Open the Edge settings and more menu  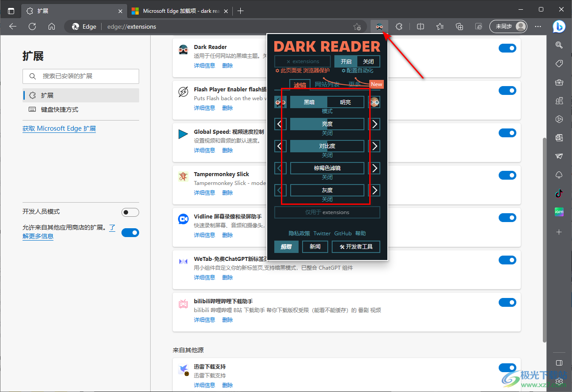click(538, 26)
